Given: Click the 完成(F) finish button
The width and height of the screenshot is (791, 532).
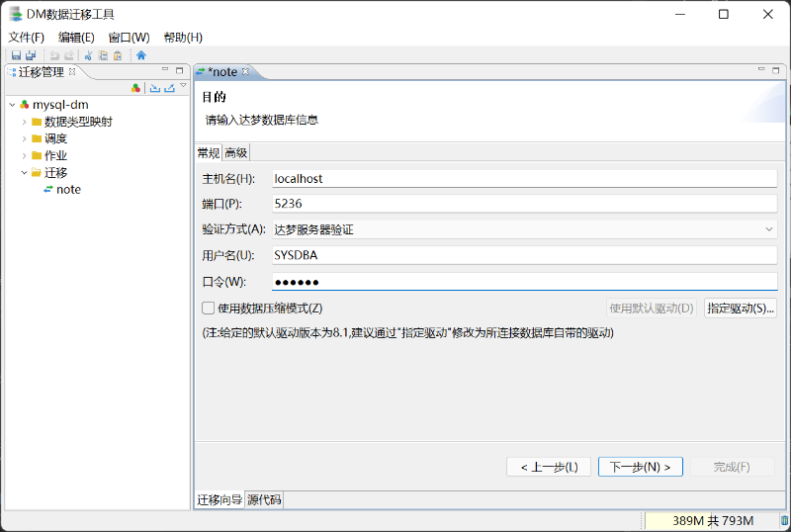Looking at the screenshot, I should point(732,467).
